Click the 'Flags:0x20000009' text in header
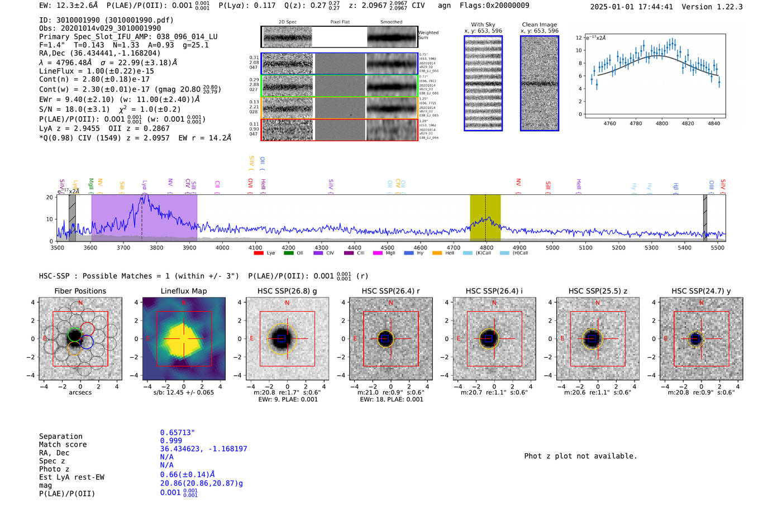The width and height of the screenshot is (782, 532). coord(494,6)
